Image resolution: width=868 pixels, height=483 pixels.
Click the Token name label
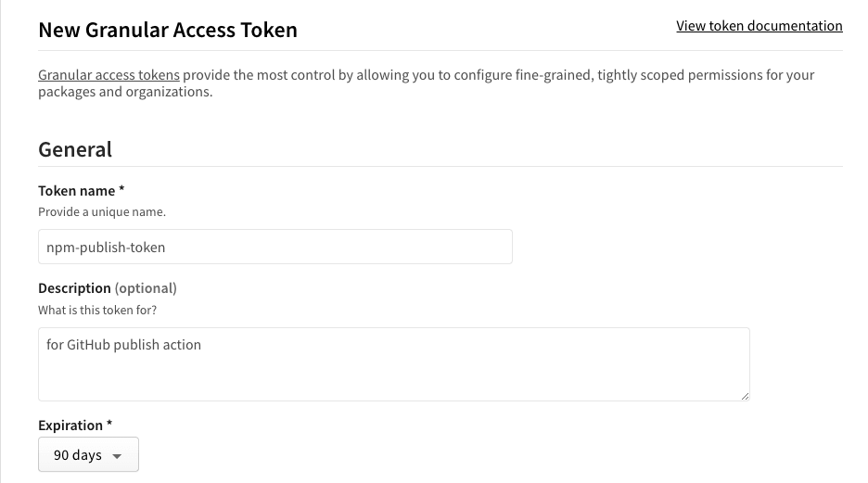(x=76, y=191)
